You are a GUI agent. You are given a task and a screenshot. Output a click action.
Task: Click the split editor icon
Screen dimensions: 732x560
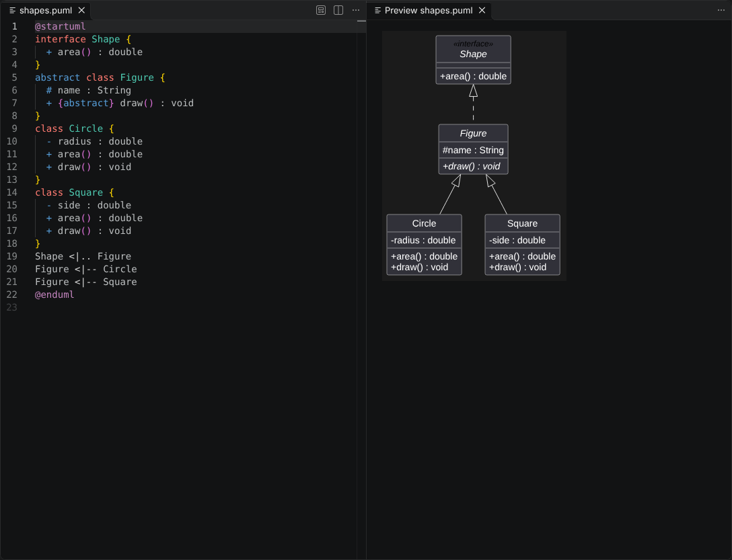[x=338, y=10]
